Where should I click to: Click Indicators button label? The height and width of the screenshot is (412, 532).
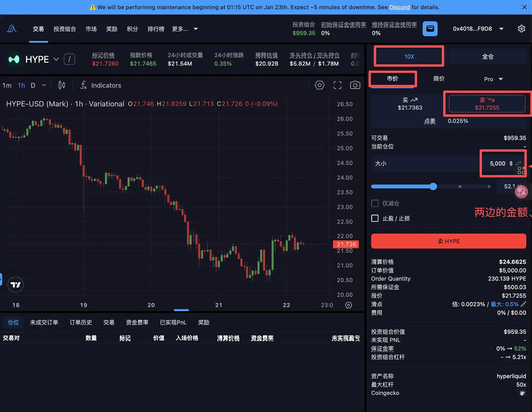click(106, 85)
